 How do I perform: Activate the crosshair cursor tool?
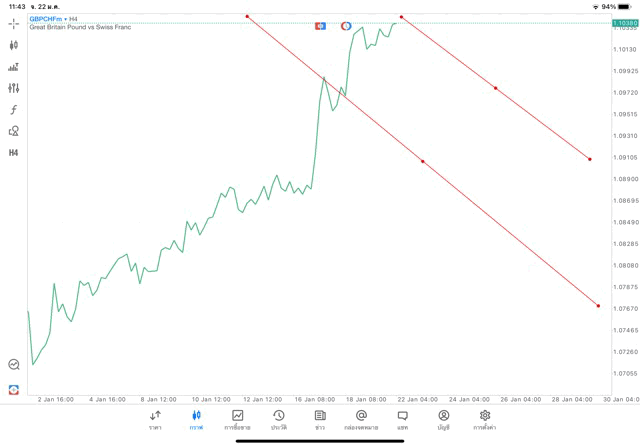pos(13,24)
